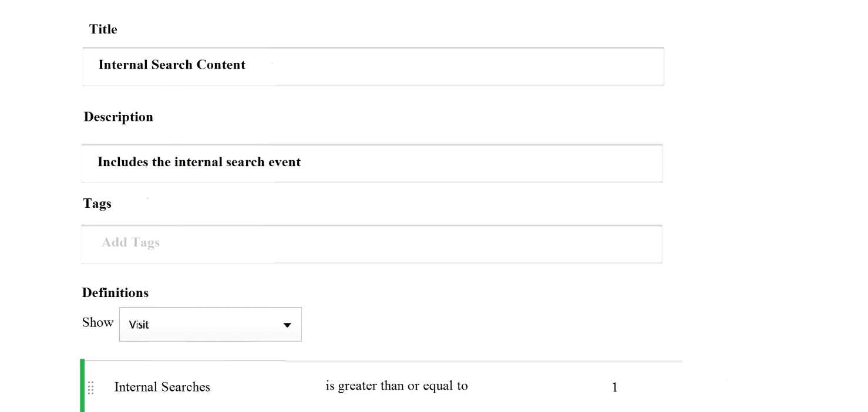Open the 'is greater than or equal to' operator
The width and height of the screenshot is (868, 412).
(x=396, y=386)
